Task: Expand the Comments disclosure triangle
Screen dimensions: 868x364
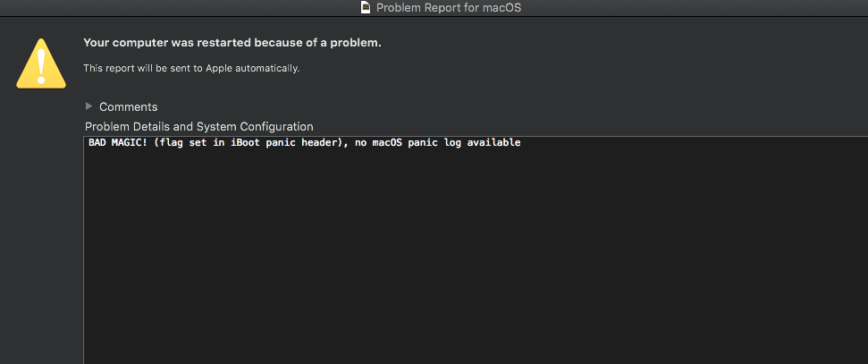Action: [89, 106]
